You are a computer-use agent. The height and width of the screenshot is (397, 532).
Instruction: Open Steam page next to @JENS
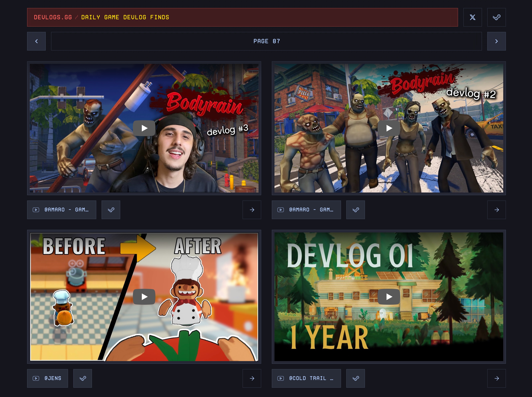click(x=83, y=379)
